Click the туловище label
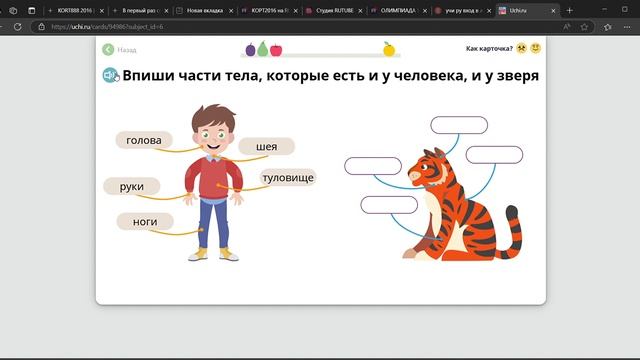Image resolution: width=640 pixels, height=360 pixels. click(288, 178)
